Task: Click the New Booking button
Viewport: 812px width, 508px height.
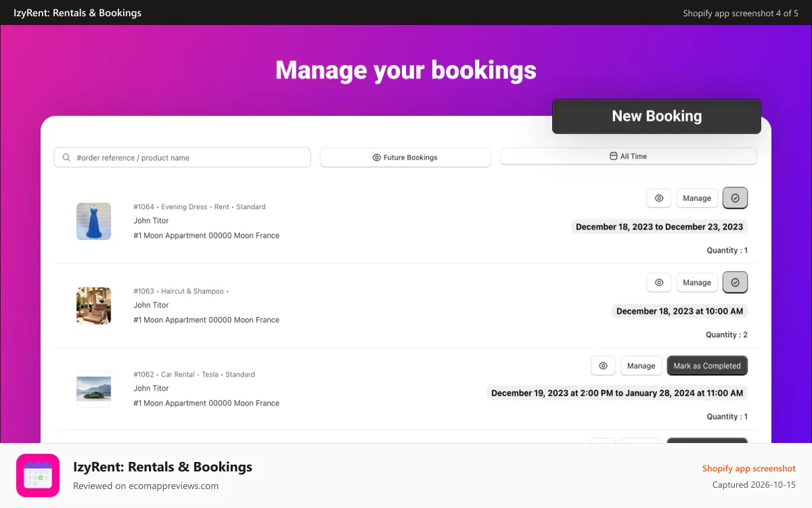Action: 656,117
